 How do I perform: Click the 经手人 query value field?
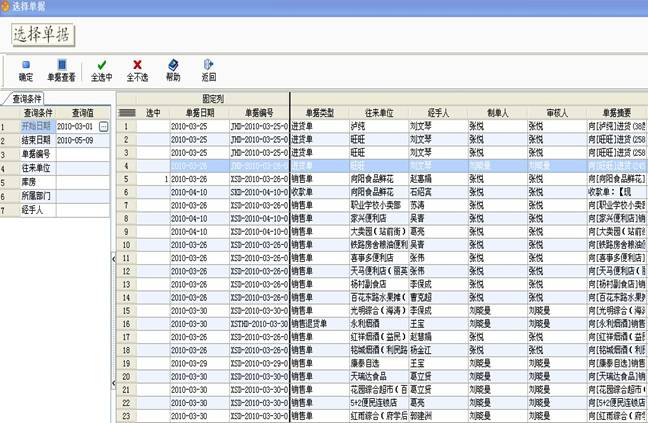(83, 210)
